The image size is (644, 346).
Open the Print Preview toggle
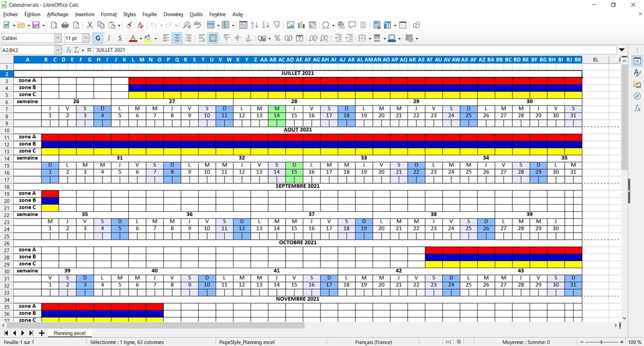76,25
